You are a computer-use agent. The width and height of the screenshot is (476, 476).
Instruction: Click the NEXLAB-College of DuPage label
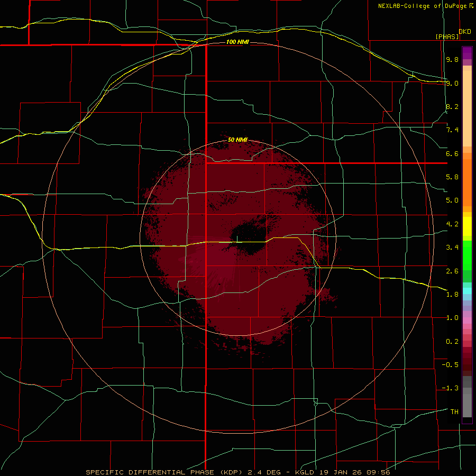tap(423, 6)
